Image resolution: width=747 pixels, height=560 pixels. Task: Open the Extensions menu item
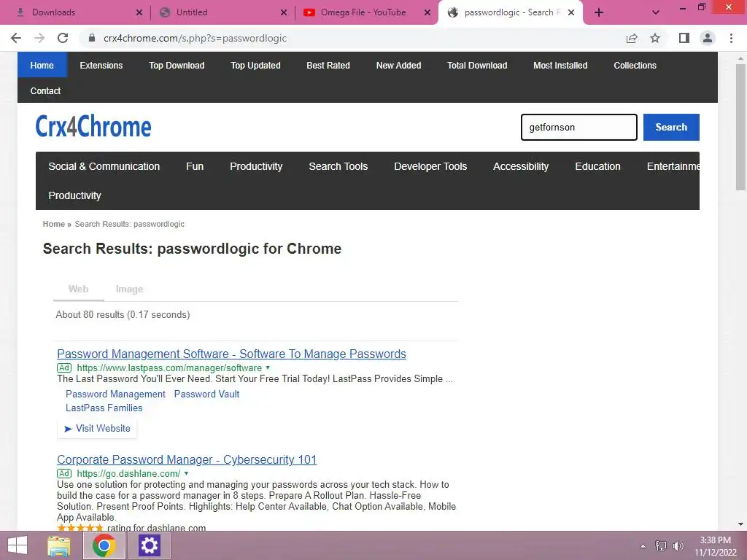point(101,65)
